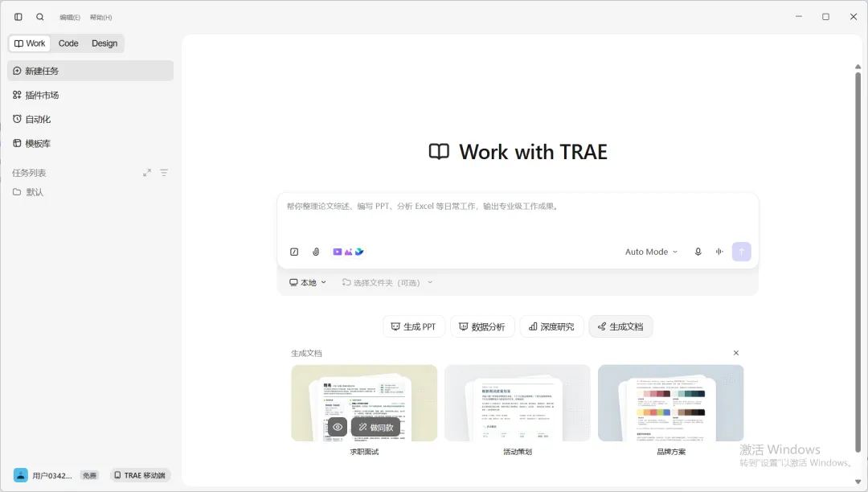Maximize the TRAE window
This screenshot has height=492, width=868.
coord(825,17)
